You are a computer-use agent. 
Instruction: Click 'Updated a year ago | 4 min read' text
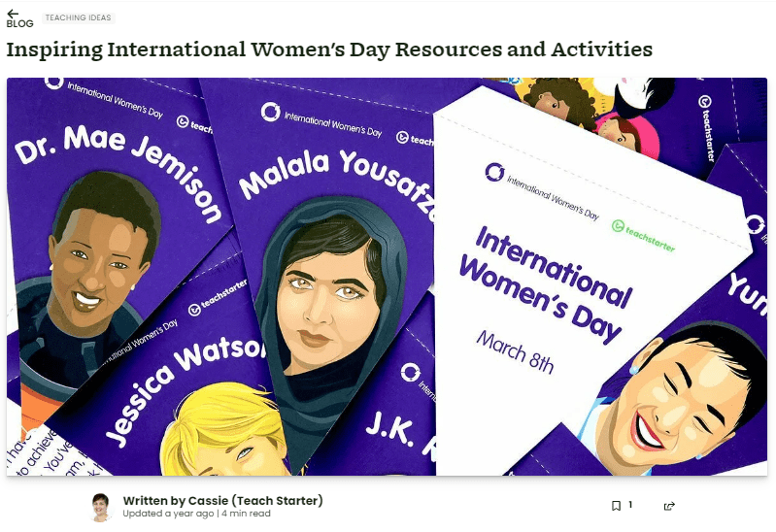(x=196, y=514)
